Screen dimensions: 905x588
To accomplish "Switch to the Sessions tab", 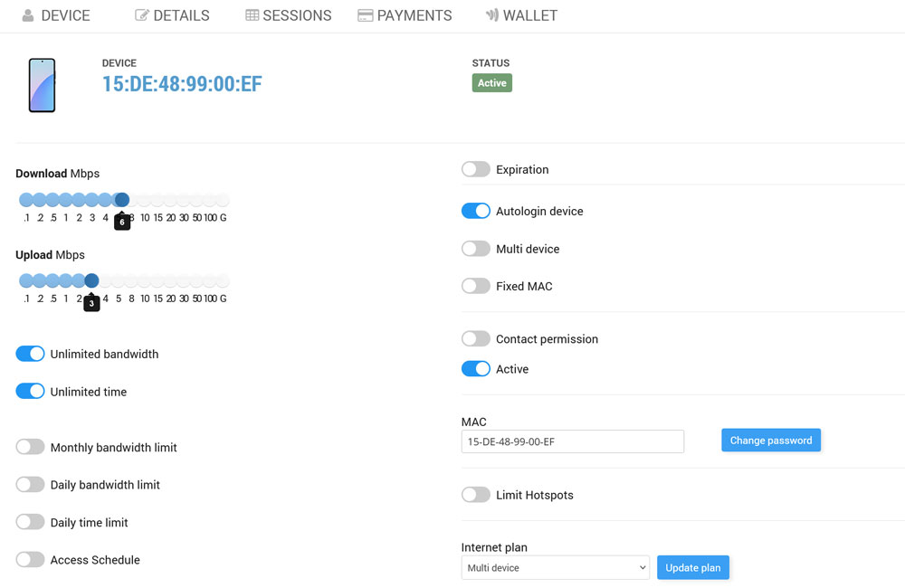I will click(x=289, y=15).
